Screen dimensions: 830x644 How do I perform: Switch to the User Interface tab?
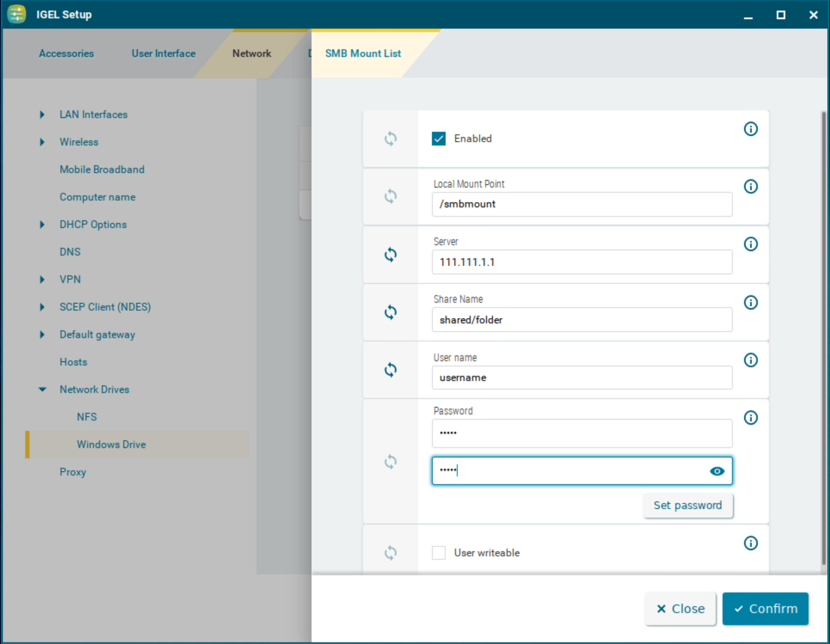[x=163, y=53]
